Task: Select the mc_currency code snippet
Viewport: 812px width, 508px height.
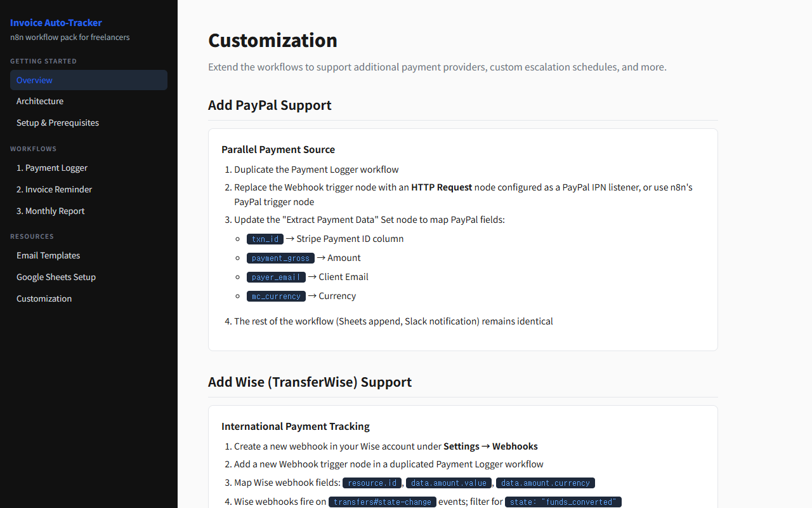Action: coord(276,296)
